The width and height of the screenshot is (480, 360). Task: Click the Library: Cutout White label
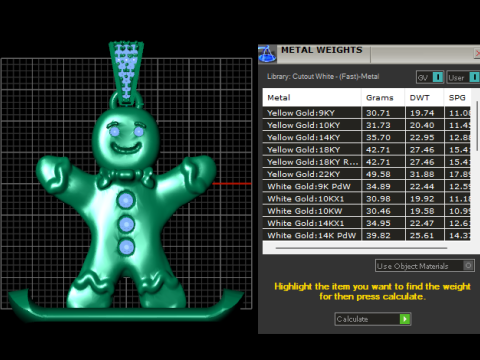323,77
